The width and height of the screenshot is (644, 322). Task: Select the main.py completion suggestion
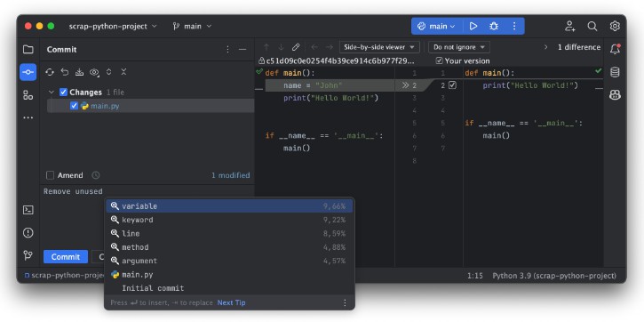pos(229,275)
